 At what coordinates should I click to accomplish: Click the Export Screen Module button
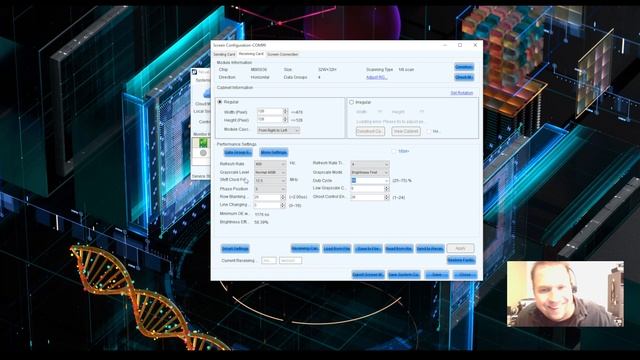tap(368, 275)
